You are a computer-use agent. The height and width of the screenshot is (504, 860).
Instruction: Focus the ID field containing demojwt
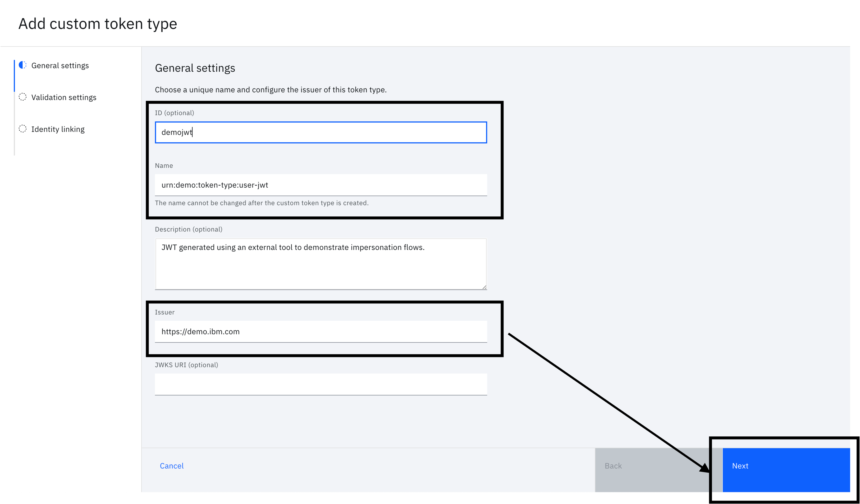(x=321, y=132)
